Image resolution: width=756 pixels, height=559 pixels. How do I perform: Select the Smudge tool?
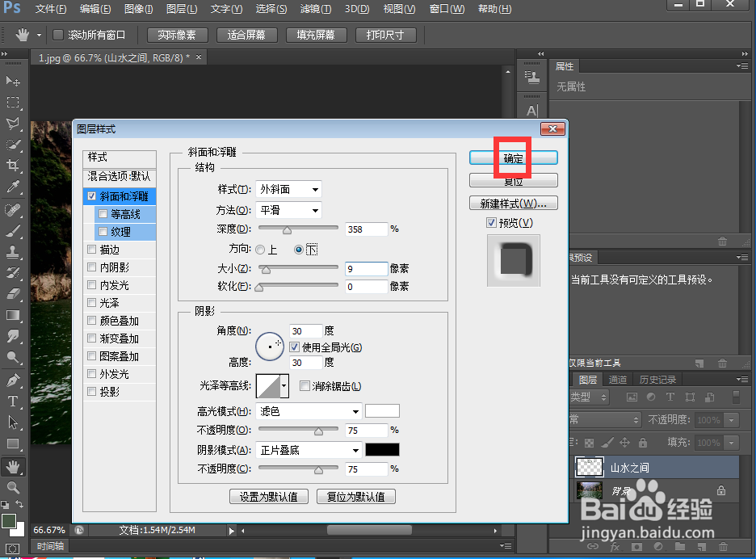click(x=13, y=336)
